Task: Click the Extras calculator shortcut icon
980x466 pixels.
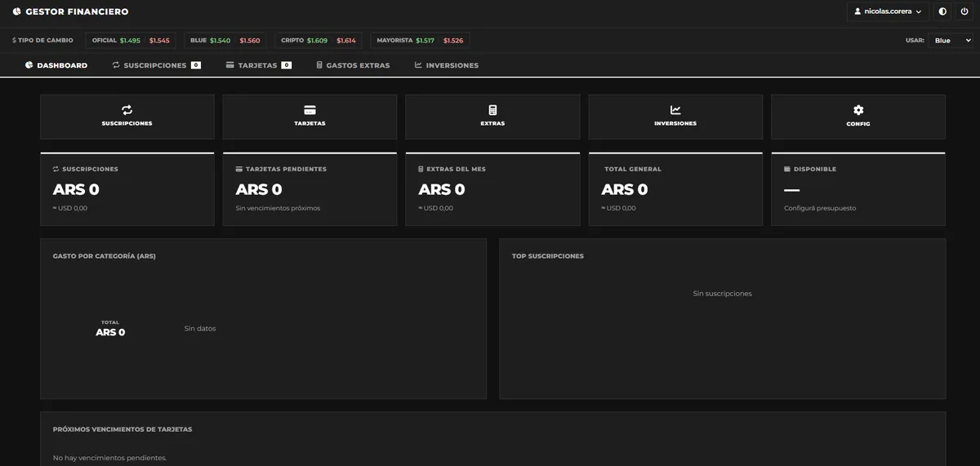Action: click(492, 110)
